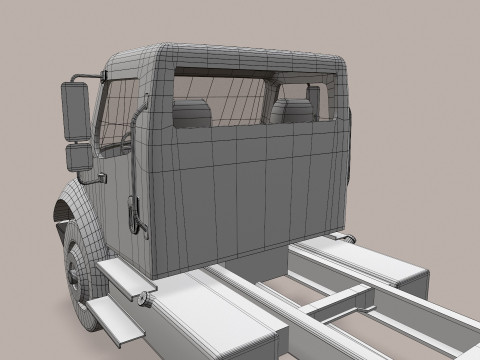Screen dimensions: 480x360
Task: Select the small lower side mirror
Action: pyautogui.click(x=79, y=157)
